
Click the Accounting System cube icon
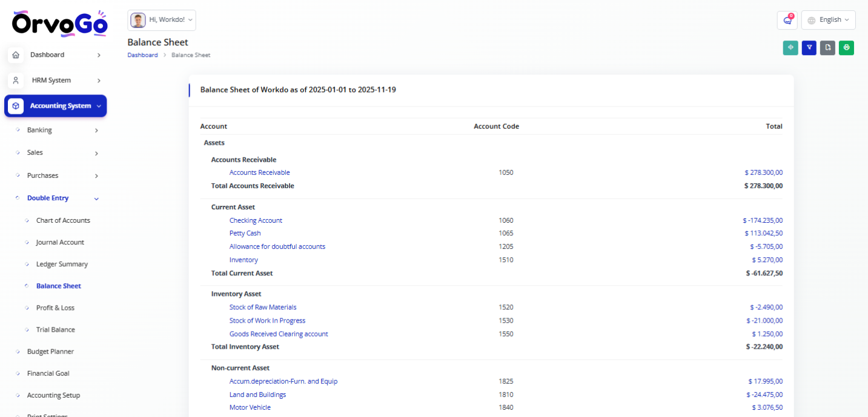pos(16,106)
